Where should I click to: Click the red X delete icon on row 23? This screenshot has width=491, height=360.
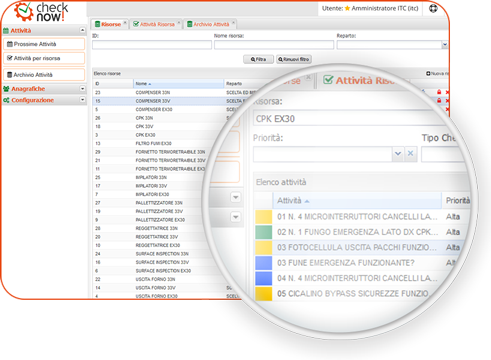click(447, 92)
